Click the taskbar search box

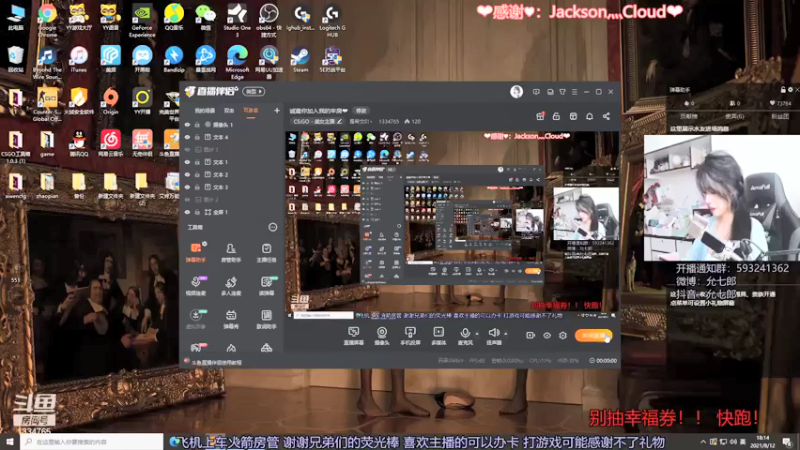pyautogui.click(x=92, y=441)
